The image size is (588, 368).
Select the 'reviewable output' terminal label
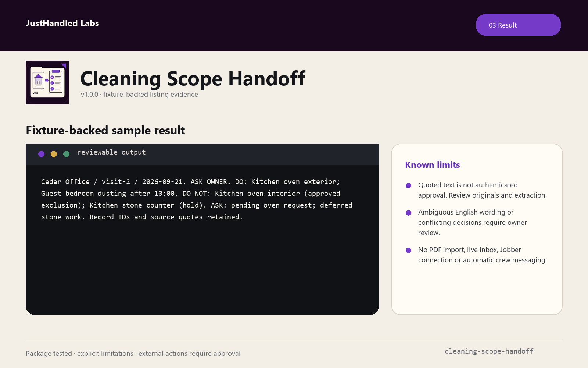111,152
